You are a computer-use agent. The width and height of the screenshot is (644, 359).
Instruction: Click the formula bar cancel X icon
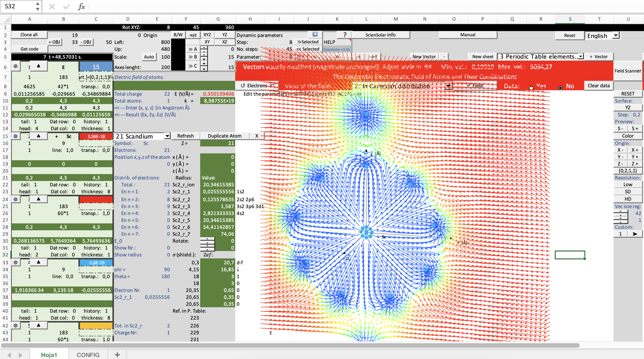click(x=52, y=7)
